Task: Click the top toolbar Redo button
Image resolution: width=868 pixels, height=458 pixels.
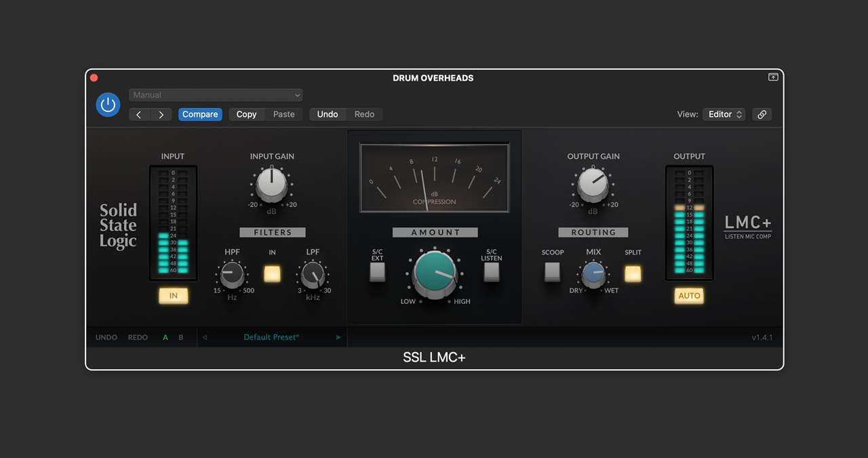Action: click(364, 115)
